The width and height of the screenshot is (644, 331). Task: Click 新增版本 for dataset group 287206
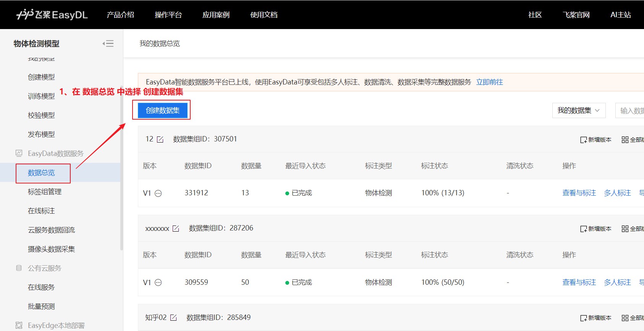(595, 229)
